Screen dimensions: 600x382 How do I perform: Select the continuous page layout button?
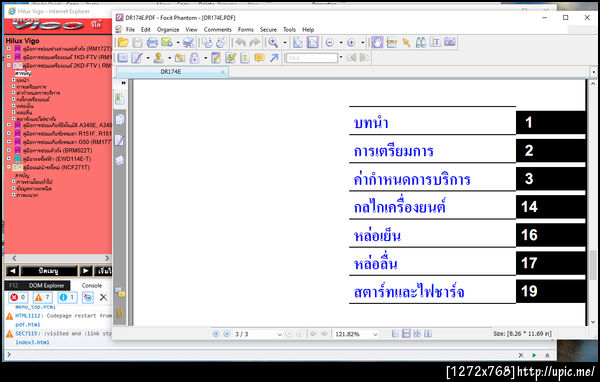click(406, 334)
